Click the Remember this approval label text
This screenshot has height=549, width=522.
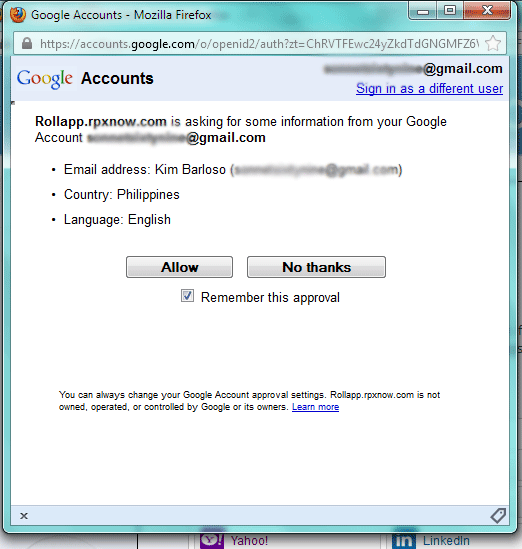270,298
